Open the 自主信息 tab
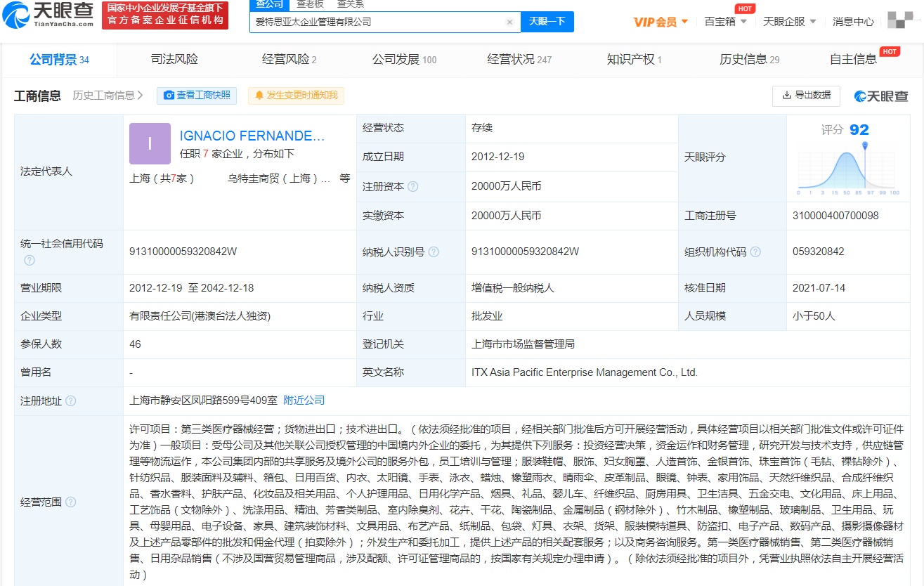Viewport: 924px width, 586px height. (853, 60)
